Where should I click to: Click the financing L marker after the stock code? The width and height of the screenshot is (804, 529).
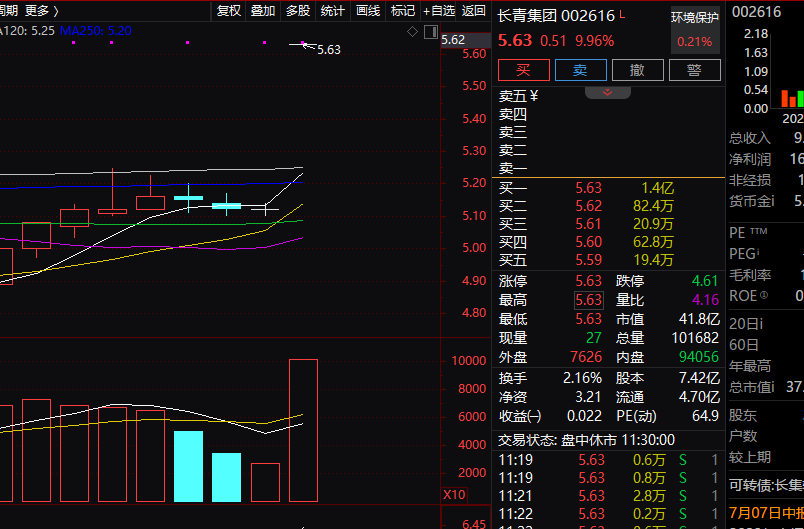622,15
